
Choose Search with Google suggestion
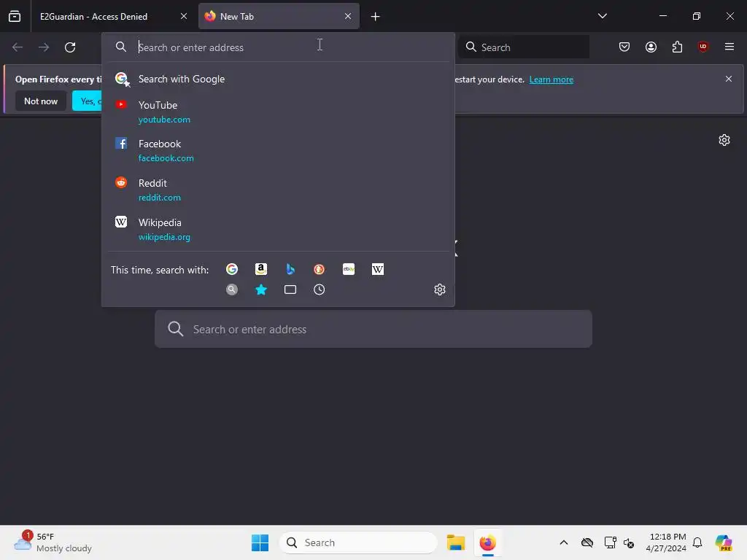[278, 79]
